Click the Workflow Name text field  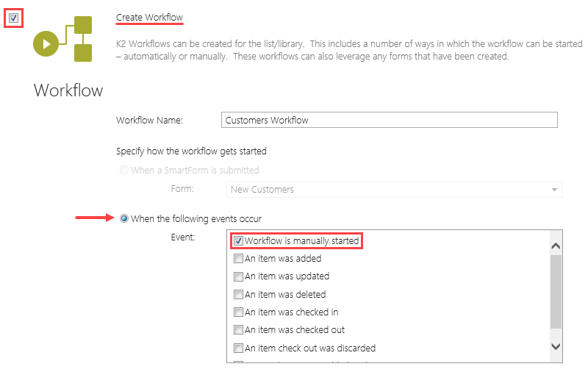389,120
